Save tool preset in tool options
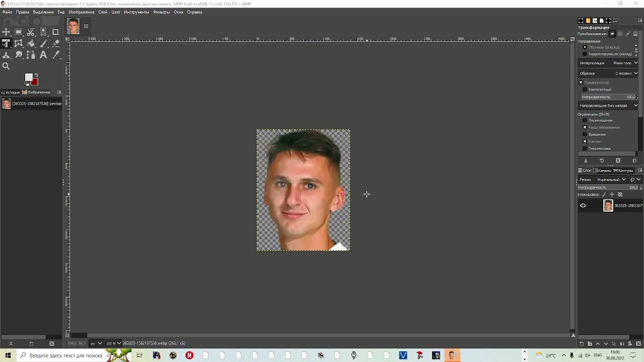 pos(586,160)
